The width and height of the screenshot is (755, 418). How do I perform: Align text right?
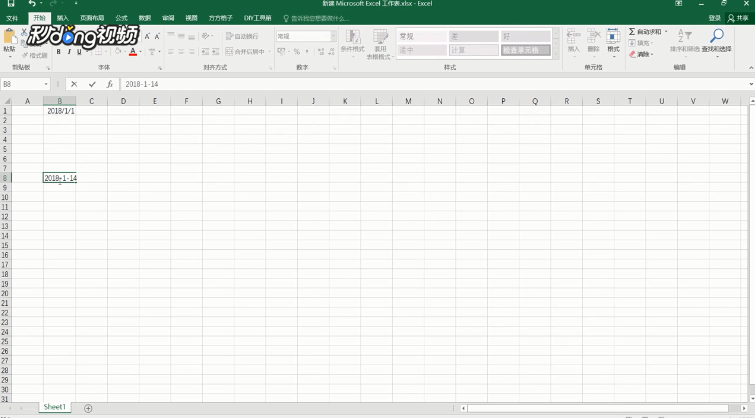(192, 52)
